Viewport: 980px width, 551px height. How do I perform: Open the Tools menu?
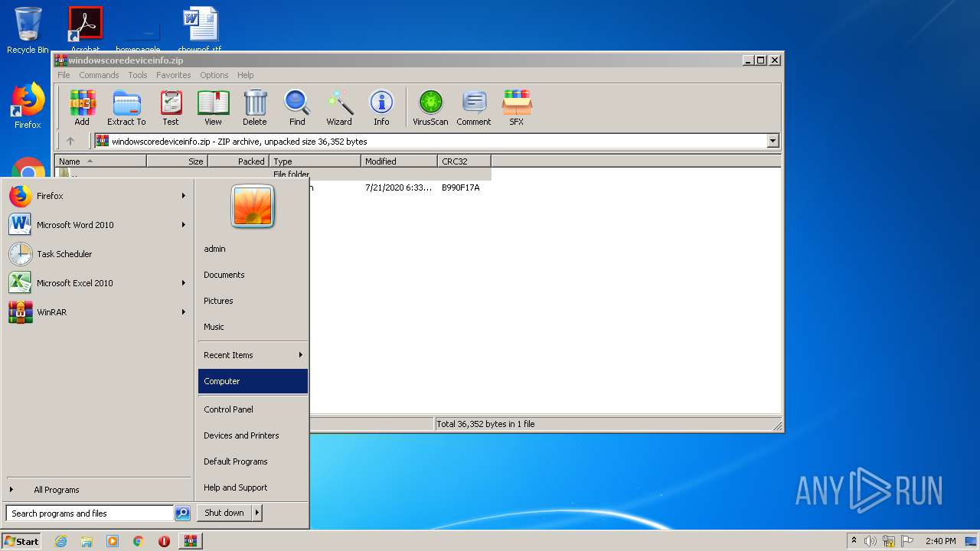coord(138,75)
